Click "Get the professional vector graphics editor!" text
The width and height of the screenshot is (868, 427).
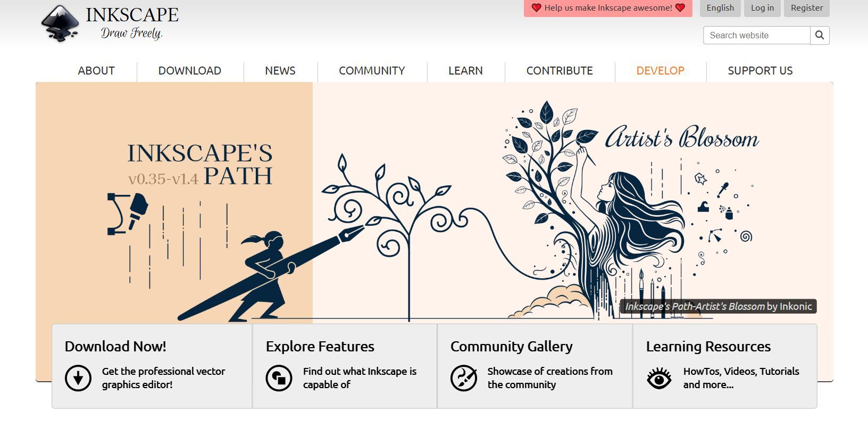tap(163, 378)
